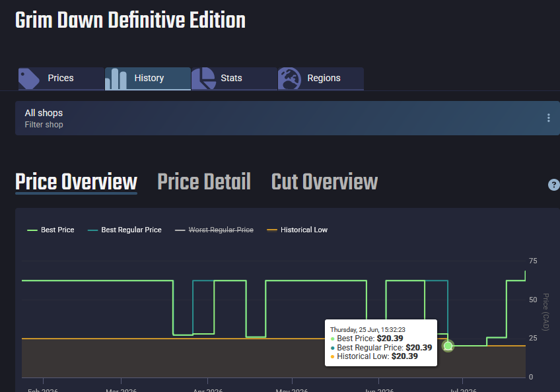This screenshot has width=560, height=392.
Task: Click the Best Price $20.39 tooltip row
Action: point(367,339)
